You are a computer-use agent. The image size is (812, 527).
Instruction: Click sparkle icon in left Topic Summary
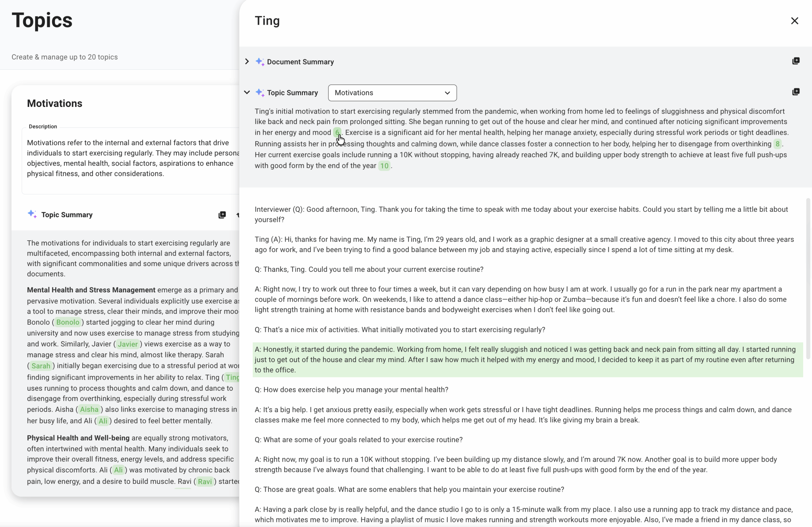point(32,214)
